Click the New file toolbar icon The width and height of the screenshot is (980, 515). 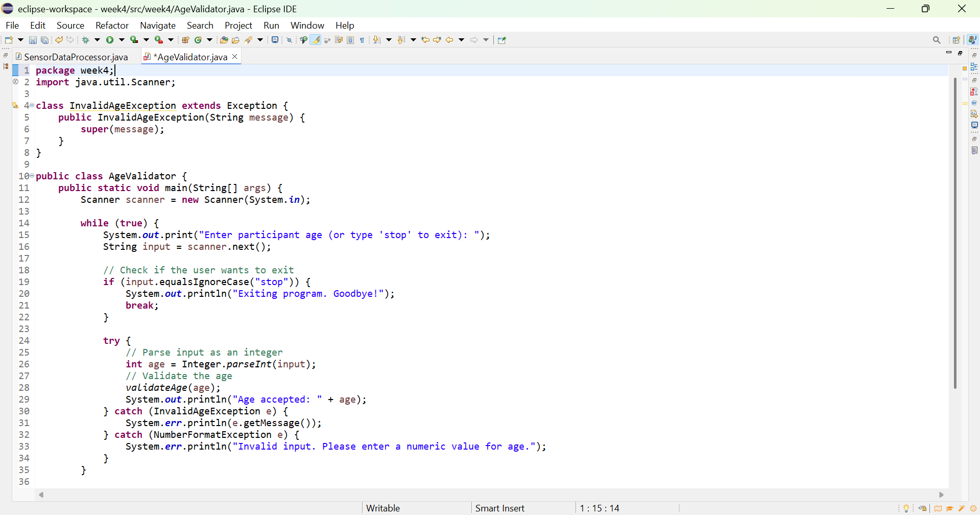click(9, 40)
